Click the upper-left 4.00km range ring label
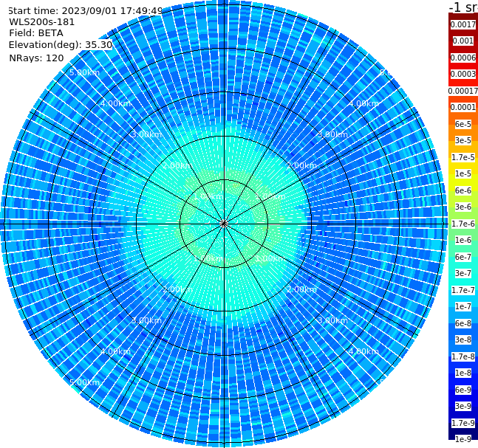This screenshot has width=478, height=448. click(x=115, y=103)
